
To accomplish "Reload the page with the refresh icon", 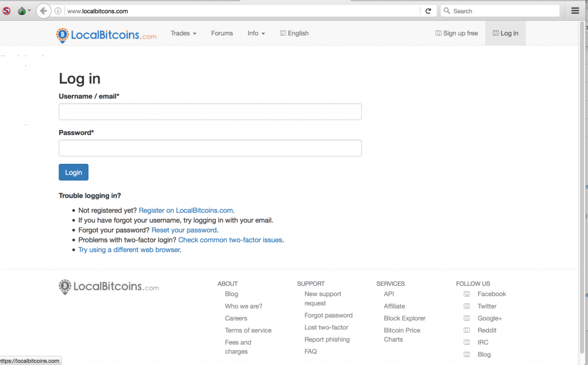I will [428, 11].
